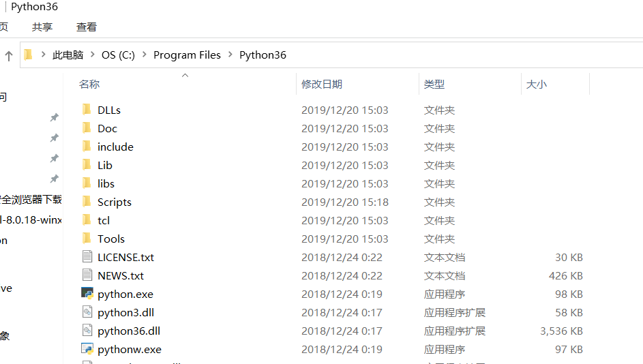Click 文本文档 type of NEWS.txt
The height and width of the screenshot is (364, 643).
click(x=445, y=276)
